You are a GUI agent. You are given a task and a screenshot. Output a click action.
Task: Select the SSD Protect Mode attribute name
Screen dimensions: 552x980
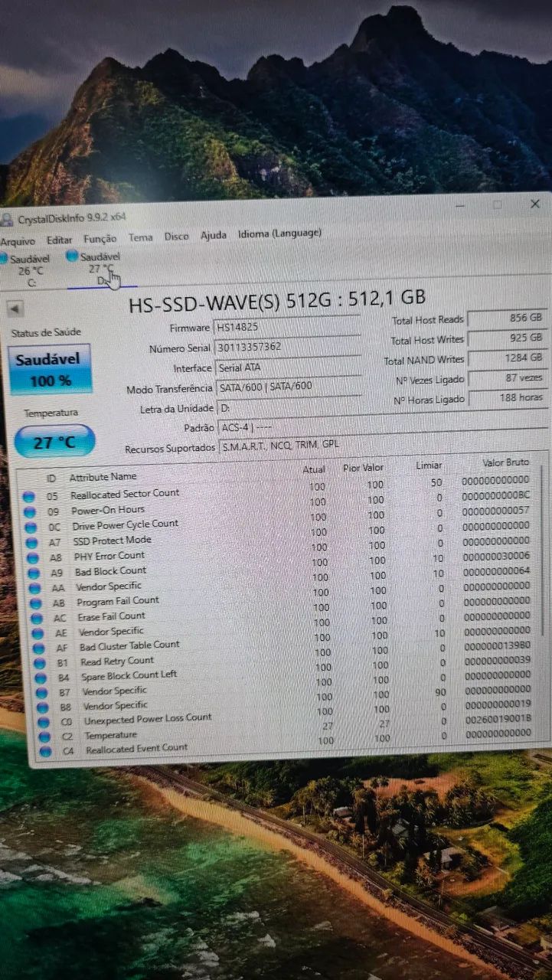112,541
